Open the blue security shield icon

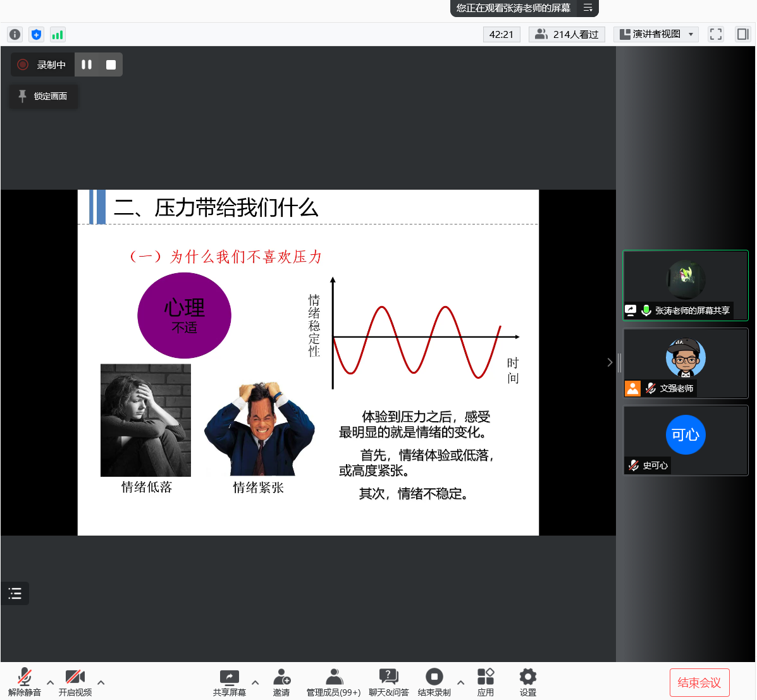tap(36, 35)
